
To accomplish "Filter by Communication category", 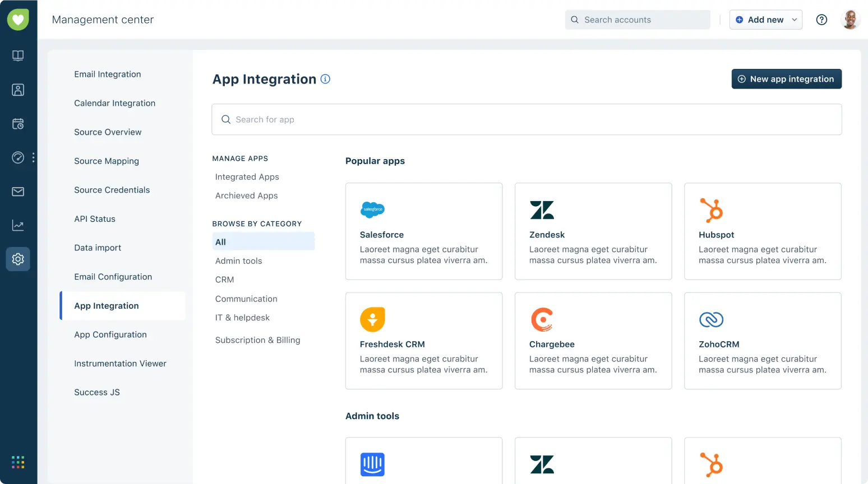I will click(x=246, y=299).
